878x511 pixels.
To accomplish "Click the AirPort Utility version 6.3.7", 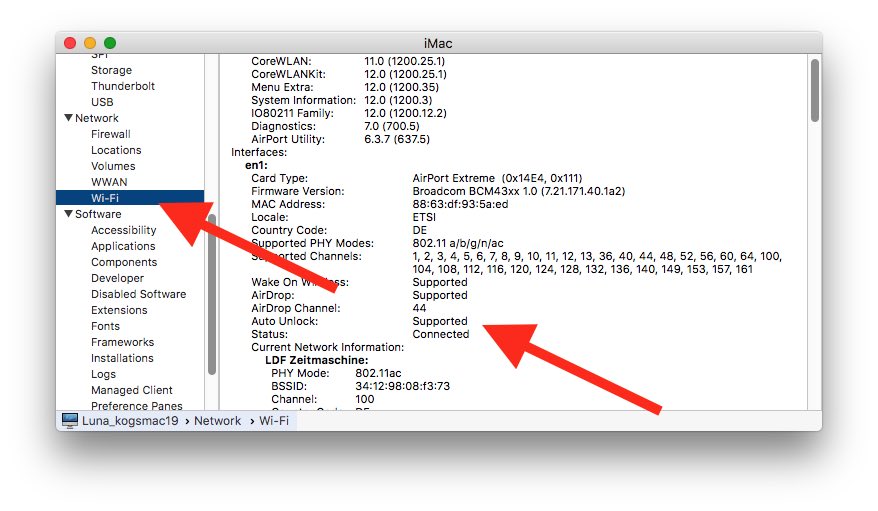I will [x=396, y=139].
